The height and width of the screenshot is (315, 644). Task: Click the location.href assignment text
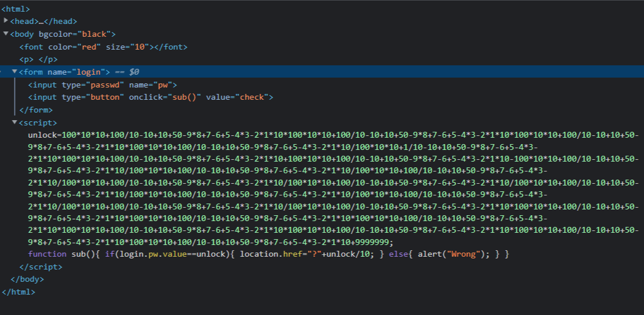point(308,254)
